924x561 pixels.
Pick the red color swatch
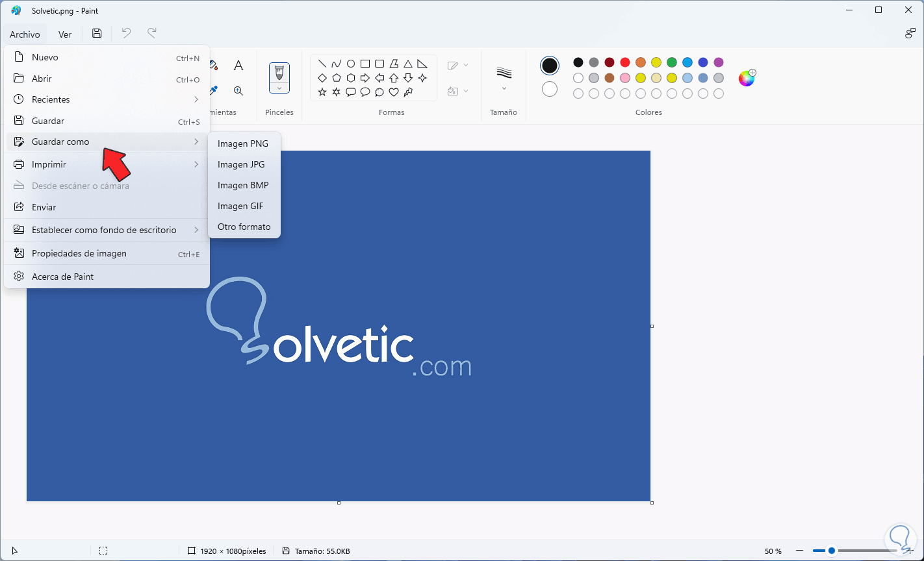[625, 62]
